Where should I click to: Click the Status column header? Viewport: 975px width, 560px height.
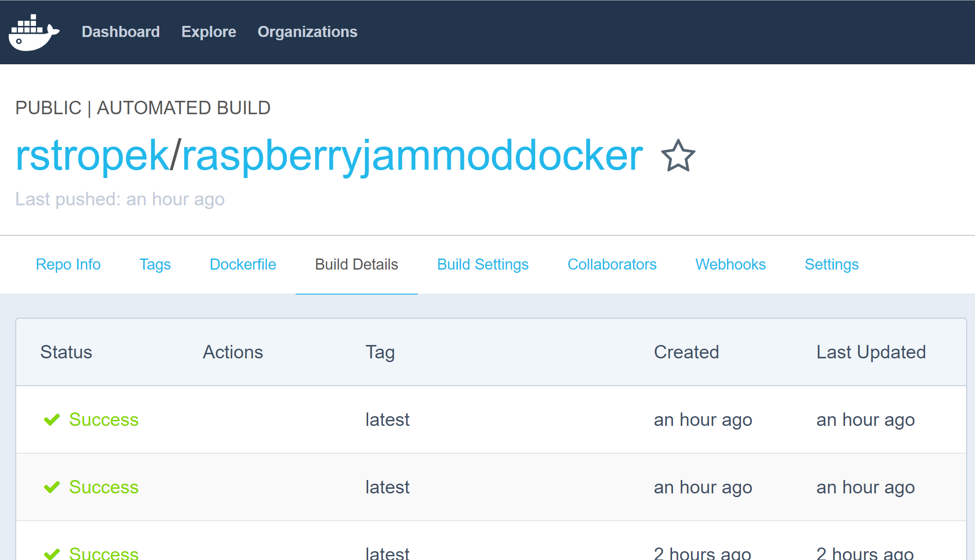pyautogui.click(x=66, y=352)
